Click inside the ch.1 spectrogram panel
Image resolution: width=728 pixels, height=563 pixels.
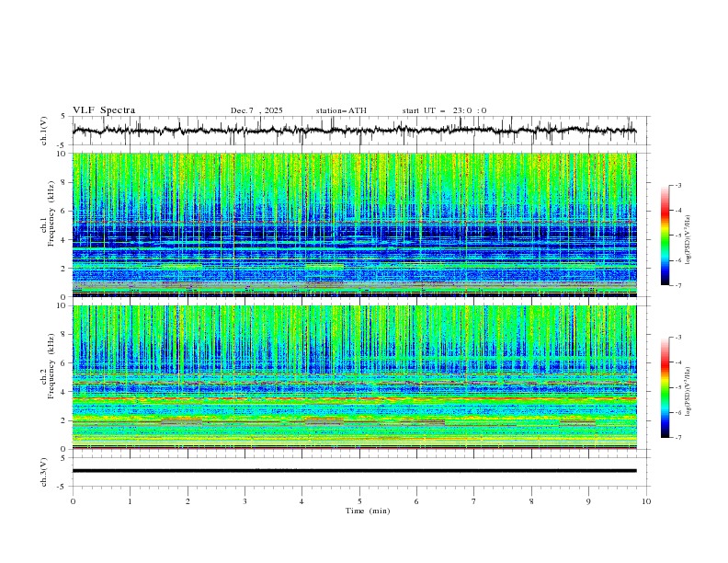click(x=354, y=224)
